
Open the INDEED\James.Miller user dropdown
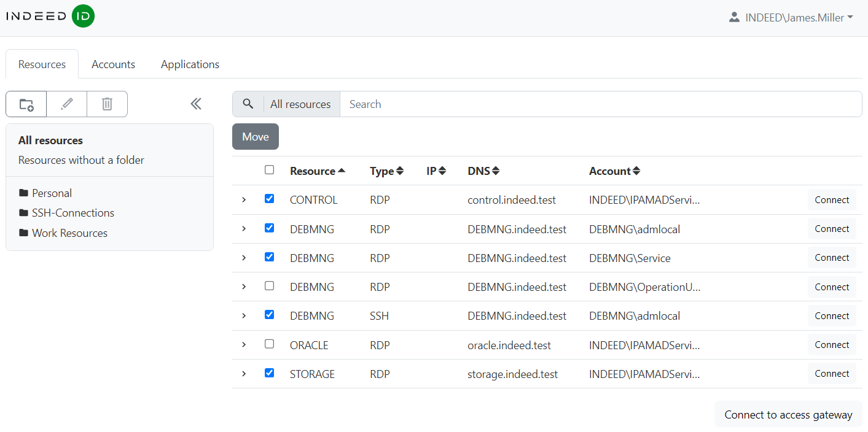[x=791, y=18]
